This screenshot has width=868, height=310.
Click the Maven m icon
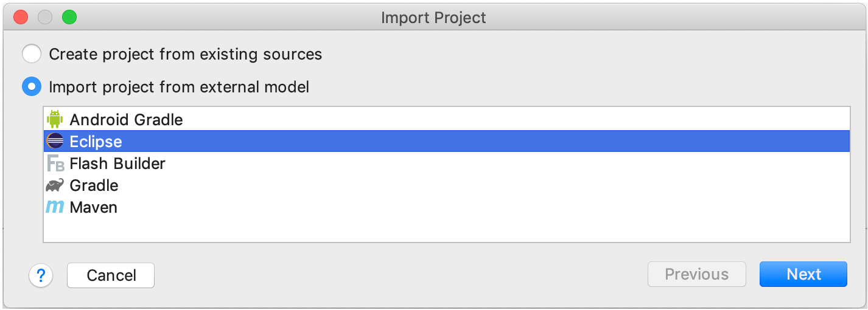(x=55, y=207)
